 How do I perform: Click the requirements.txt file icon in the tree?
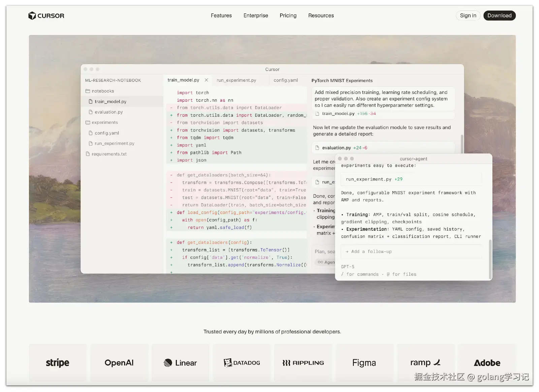pyautogui.click(x=88, y=154)
